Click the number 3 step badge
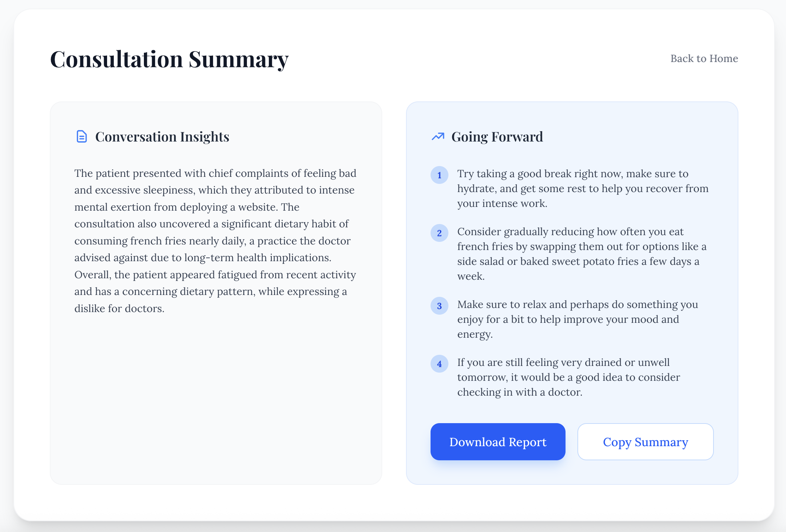 tap(439, 306)
